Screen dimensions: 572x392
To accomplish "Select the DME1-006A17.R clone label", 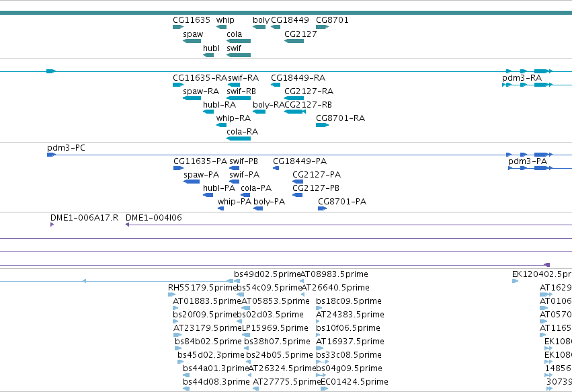I will coord(84,218).
